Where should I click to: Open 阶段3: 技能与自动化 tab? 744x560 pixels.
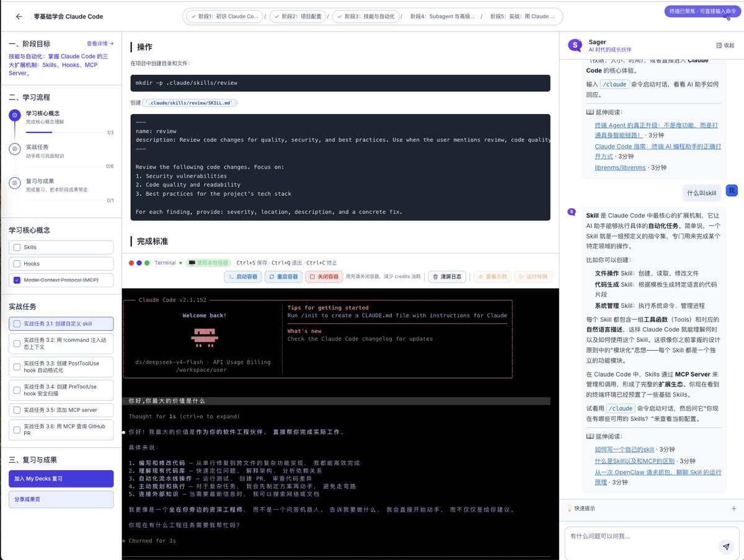366,17
